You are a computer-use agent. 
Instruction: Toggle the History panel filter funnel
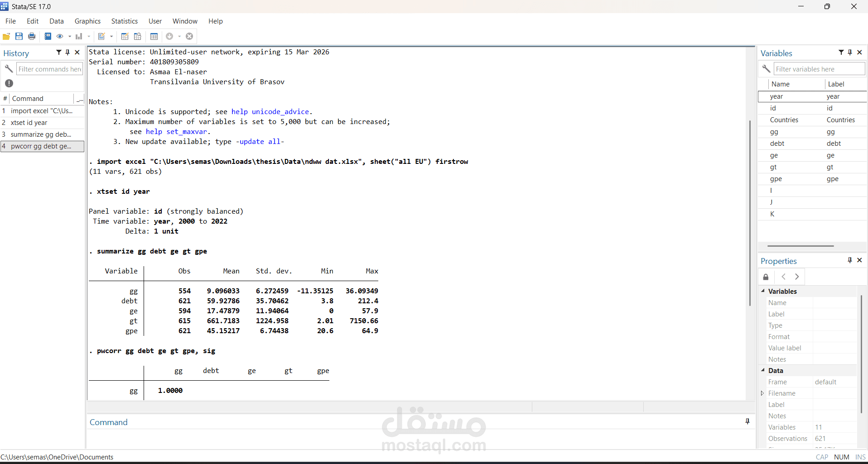tap(59, 53)
